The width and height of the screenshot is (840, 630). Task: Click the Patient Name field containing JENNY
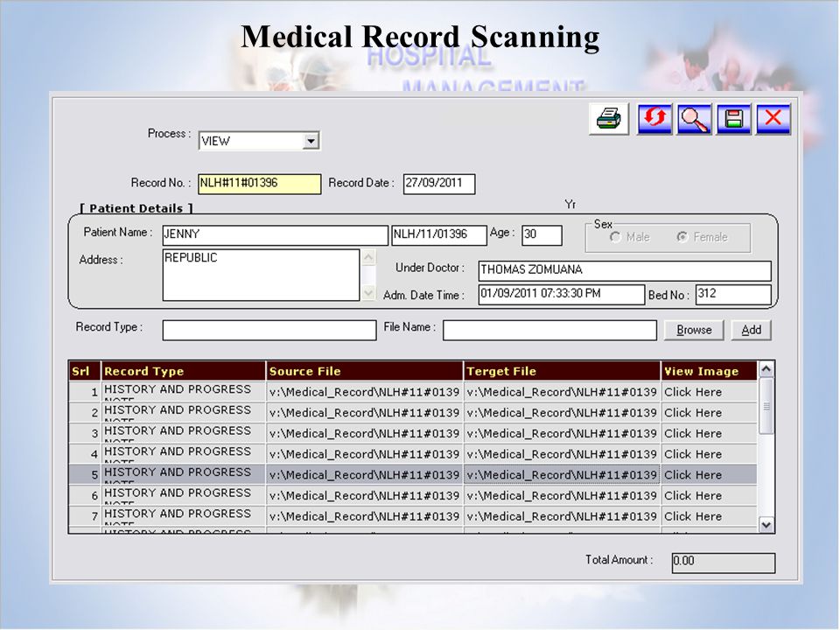point(276,235)
